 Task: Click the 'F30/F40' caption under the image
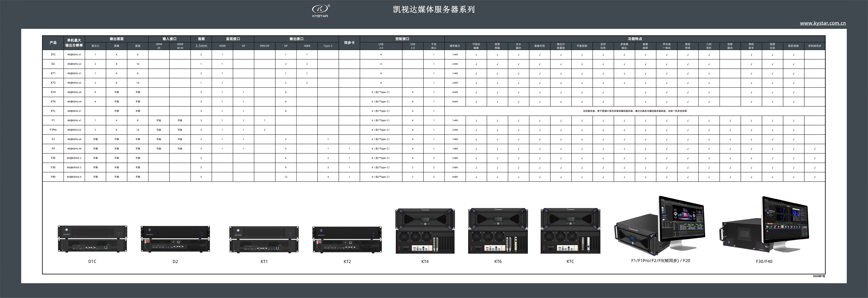[x=764, y=262]
